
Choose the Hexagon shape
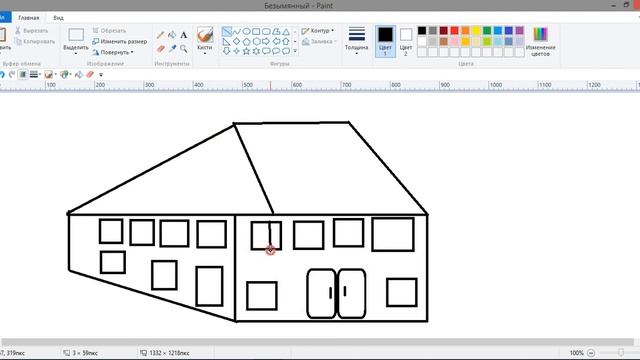pyautogui.click(x=256, y=41)
